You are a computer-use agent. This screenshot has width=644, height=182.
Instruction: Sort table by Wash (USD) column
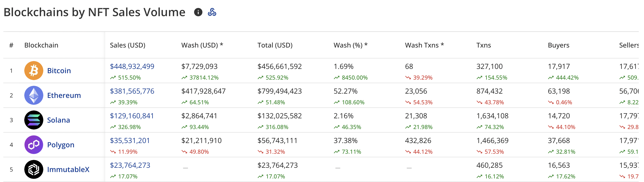pos(202,45)
